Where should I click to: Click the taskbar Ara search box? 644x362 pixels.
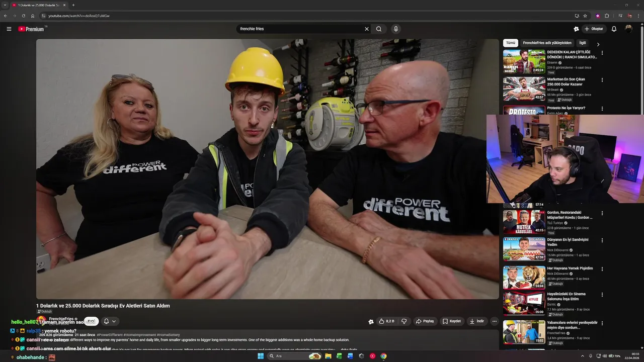tap(295, 356)
